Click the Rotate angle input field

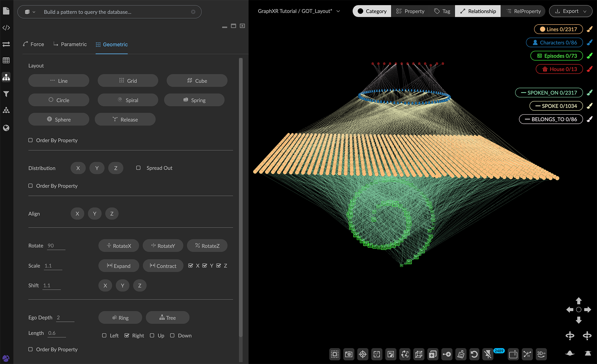56,246
